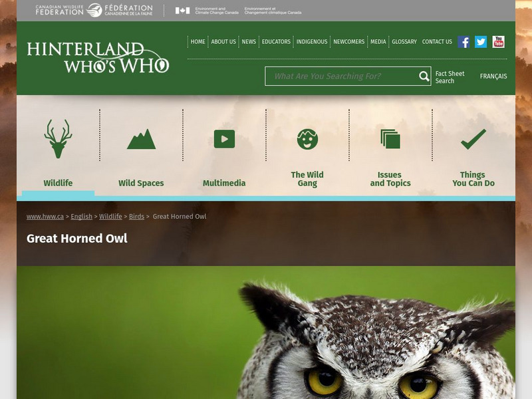Open the Twitter icon
This screenshot has width=532, height=399.
479,41
